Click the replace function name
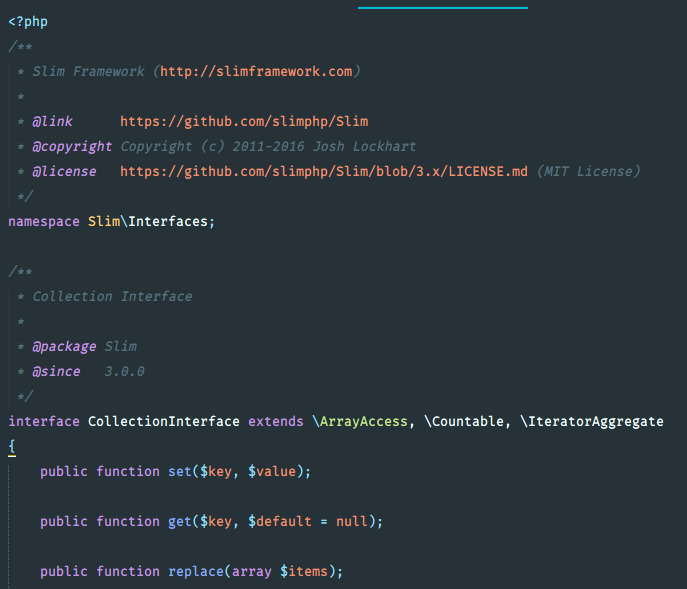The height and width of the screenshot is (589, 687). click(x=196, y=571)
